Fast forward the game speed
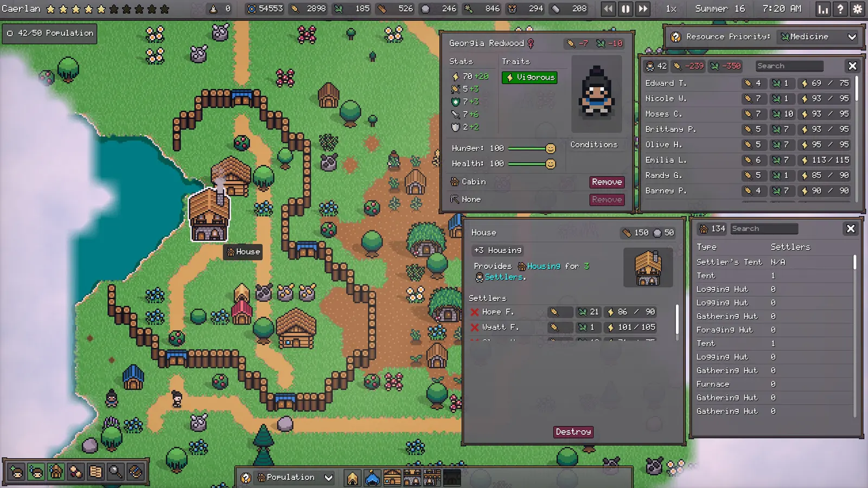Screen dimensions: 868x488 point(643,9)
